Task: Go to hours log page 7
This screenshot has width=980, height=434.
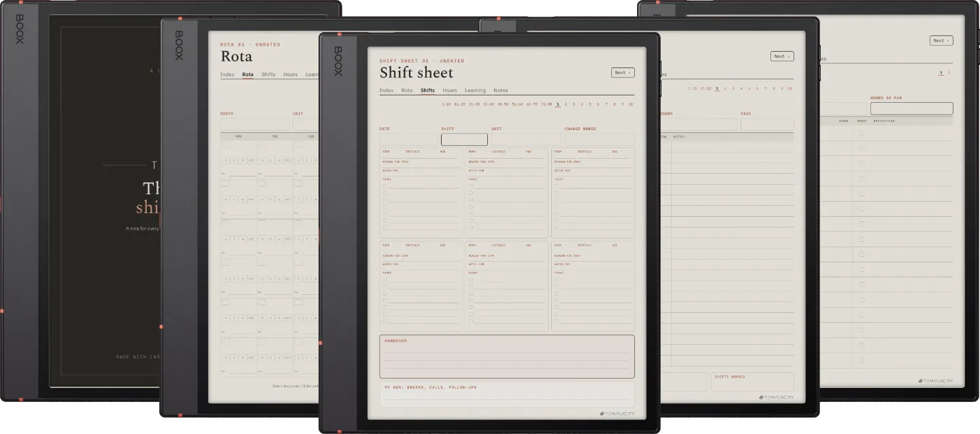Action: click(x=766, y=89)
